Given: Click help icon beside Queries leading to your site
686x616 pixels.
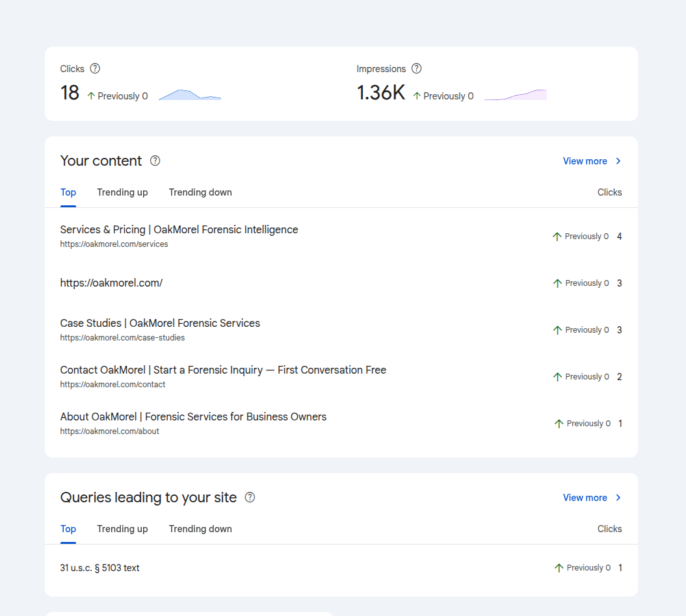Looking at the screenshot, I should (x=250, y=497).
